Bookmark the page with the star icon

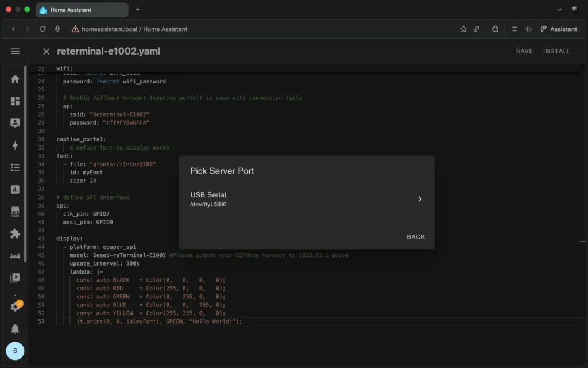[463, 29]
